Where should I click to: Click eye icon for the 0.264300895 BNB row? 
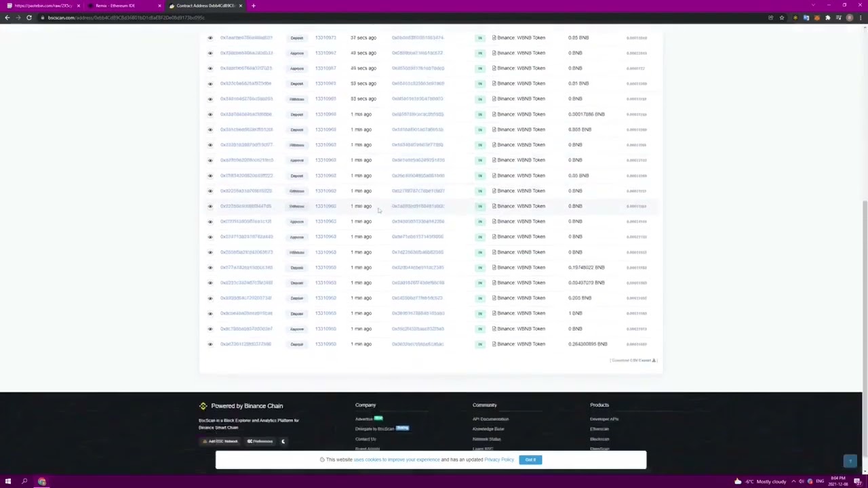click(x=210, y=344)
